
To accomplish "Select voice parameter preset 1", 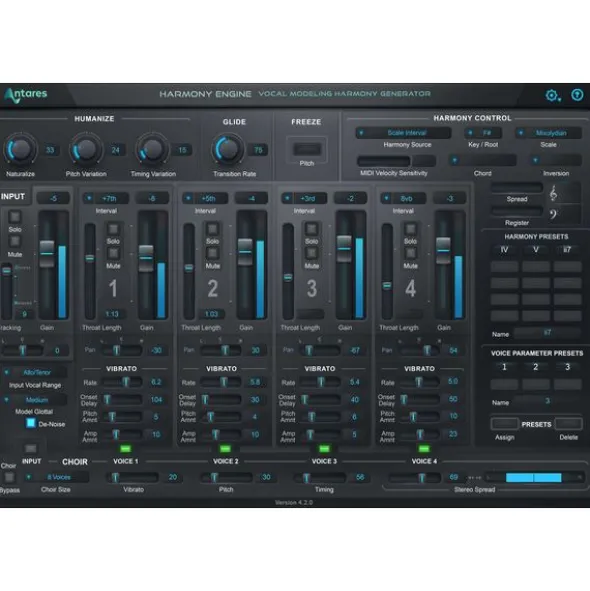I will tap(504, 367).
